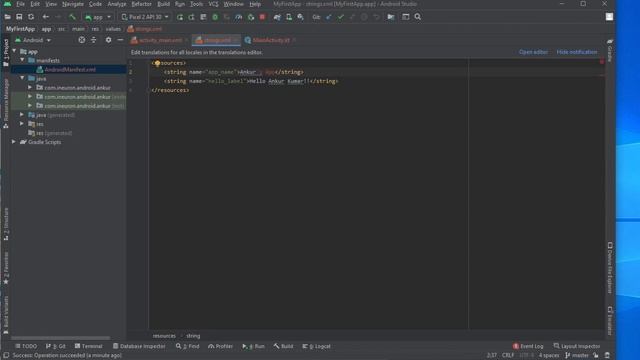Screen dimensions: 640x360
Task: Click the 4 spaces indent indicator
Action: (549, 356)
